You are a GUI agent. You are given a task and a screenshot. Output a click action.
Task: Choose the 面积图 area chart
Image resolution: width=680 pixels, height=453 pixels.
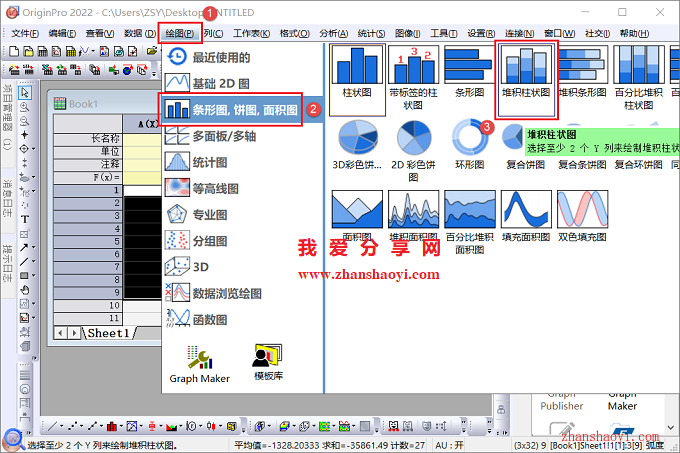(x=357, y=215)
